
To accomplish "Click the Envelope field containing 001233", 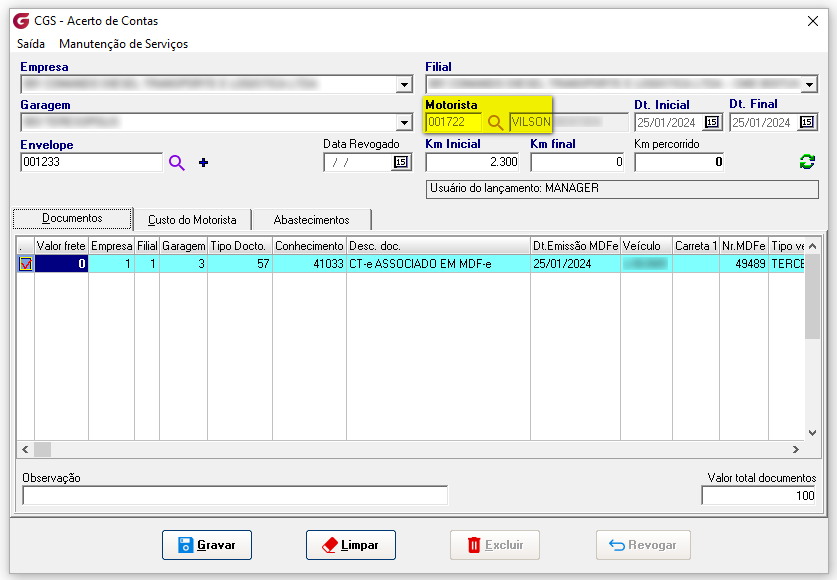I will pyautogui.click(x=91, y=162).
